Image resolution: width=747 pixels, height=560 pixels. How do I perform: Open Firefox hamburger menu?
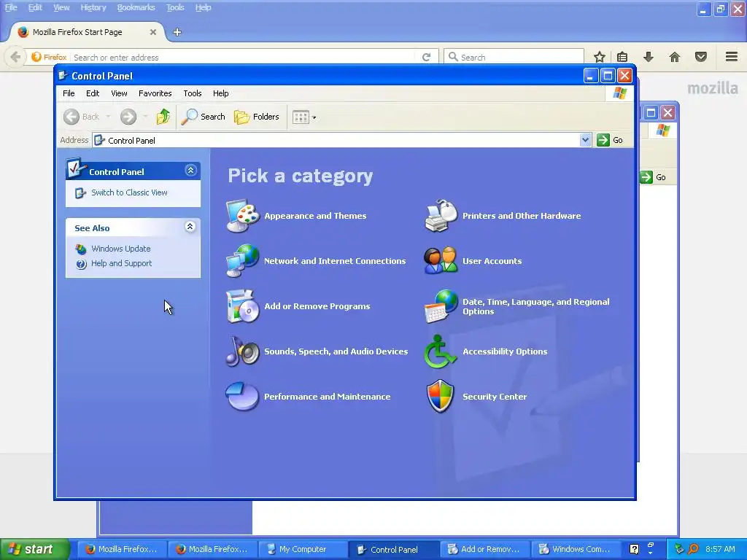tap(732, 57)
